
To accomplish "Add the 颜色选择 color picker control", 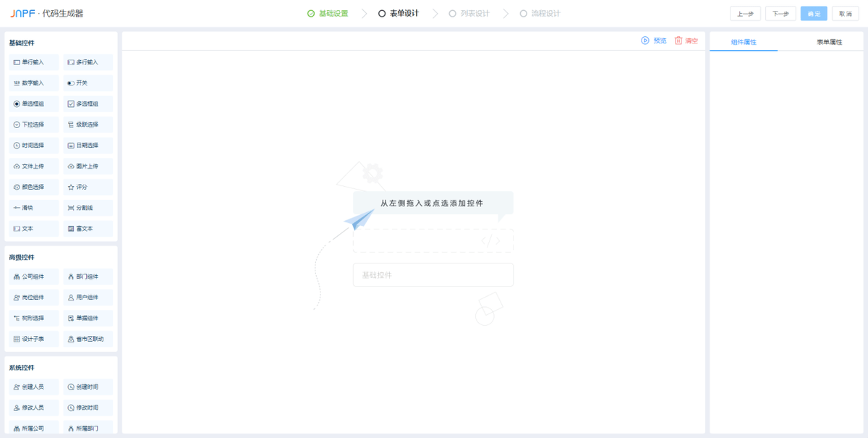I will [35, 187].
